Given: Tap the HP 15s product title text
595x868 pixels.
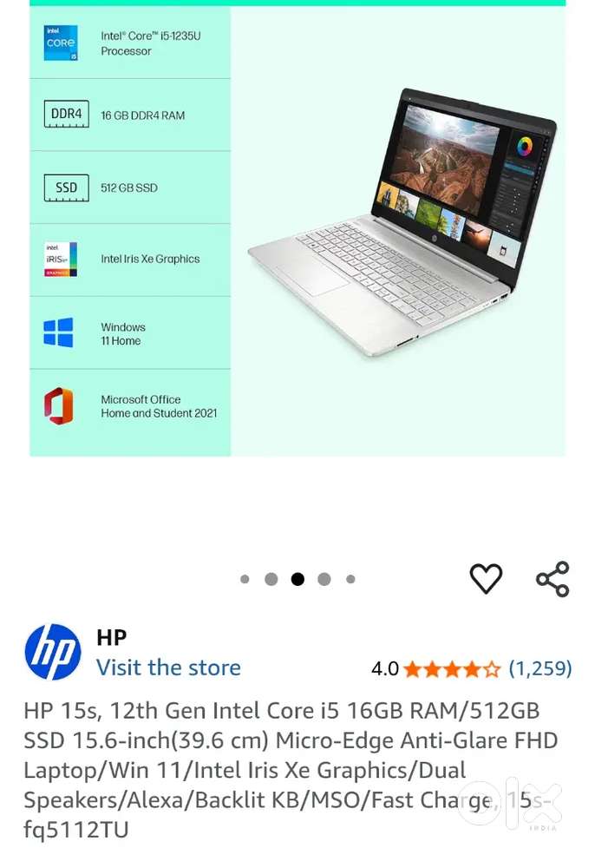Looking at the screenshot, I should click(x=291, y=770).
